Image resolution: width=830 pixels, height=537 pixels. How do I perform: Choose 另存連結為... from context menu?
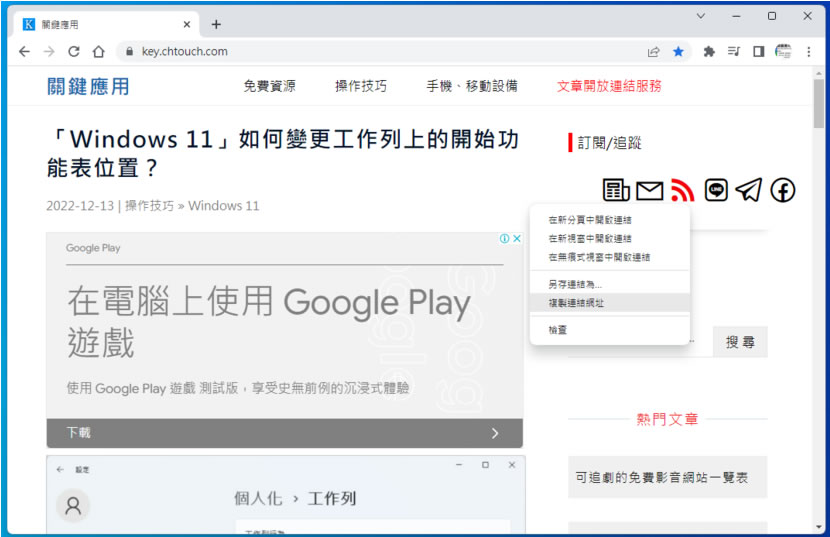click(610, 284)
